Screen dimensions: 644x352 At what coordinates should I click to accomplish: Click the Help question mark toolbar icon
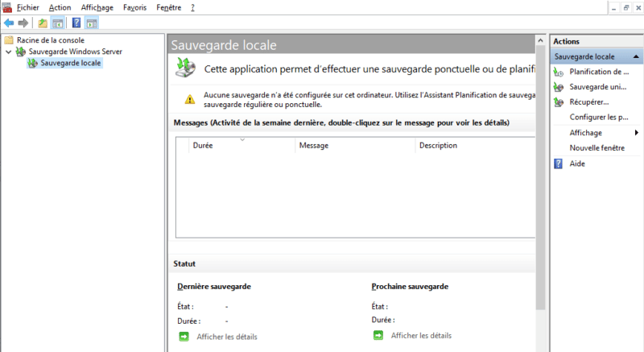[x=76, y=23]
